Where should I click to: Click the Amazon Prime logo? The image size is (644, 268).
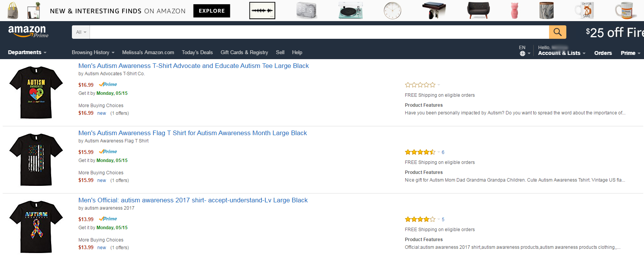tap(28, 31)
